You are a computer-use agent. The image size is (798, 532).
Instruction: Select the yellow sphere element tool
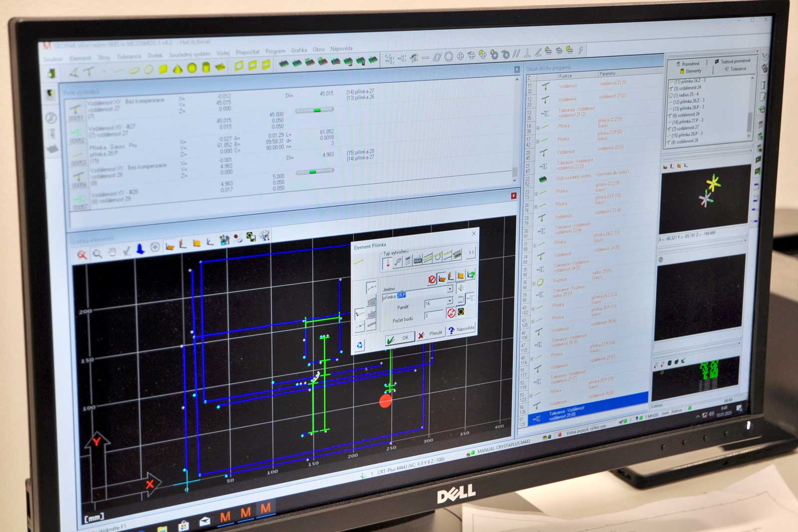(x=192, y=68)
